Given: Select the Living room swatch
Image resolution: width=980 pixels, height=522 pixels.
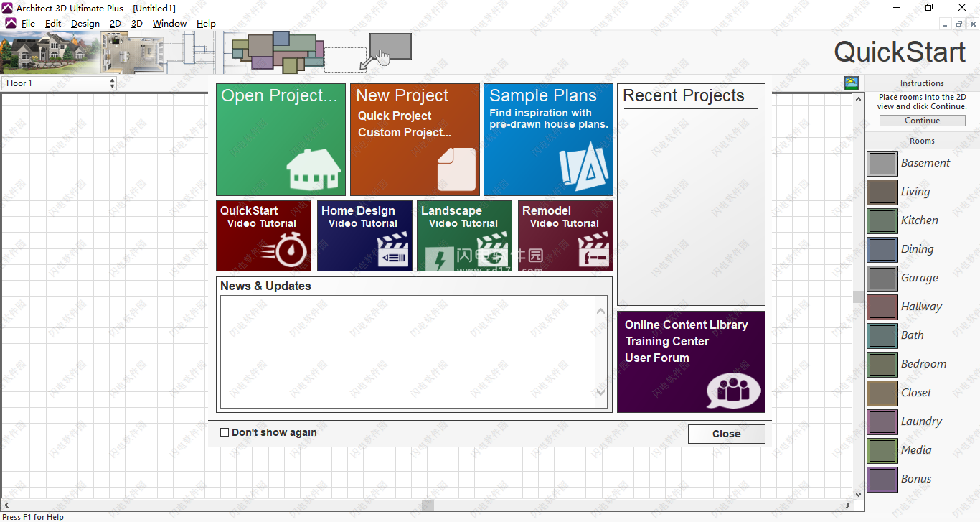Looking at the screenshot, I should tap(882, 192).
